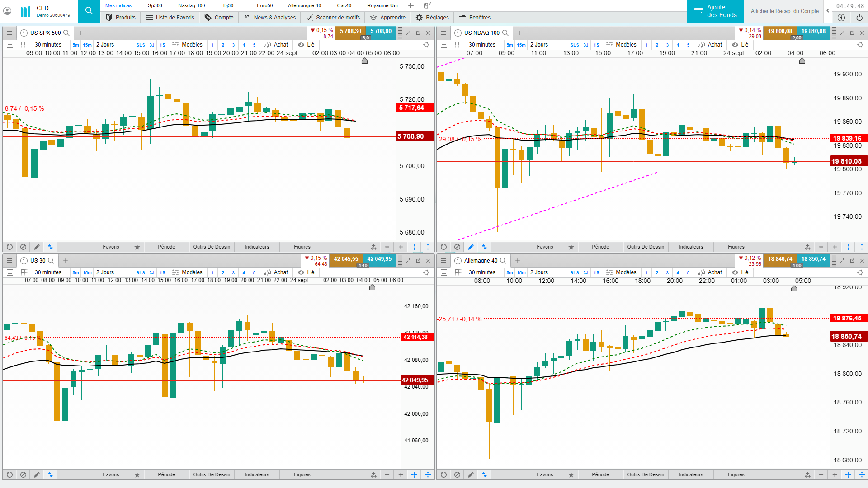Expand US SPX 500 chart to fullscreen
Screen dimensions: 868x488
pos(408,33)
